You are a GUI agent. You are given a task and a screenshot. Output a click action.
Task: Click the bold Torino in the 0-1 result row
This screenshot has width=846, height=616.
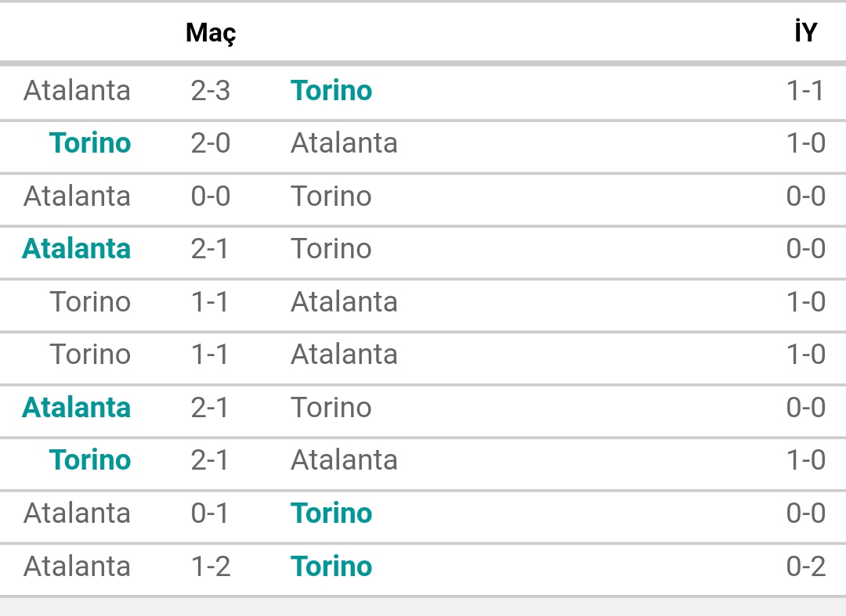click(331, 513)
